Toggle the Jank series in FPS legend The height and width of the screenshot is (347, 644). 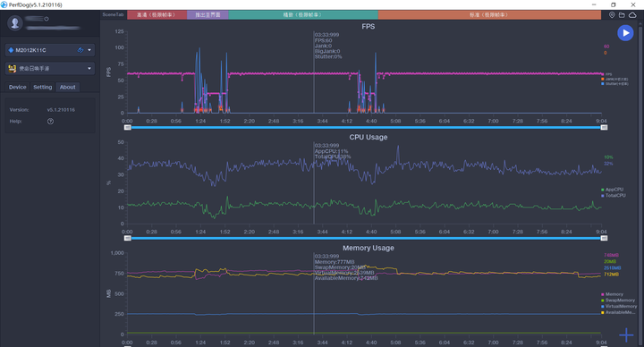[614, 80]
